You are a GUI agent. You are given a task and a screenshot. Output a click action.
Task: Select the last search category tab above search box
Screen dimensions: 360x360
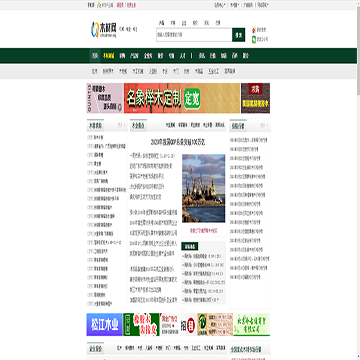(x=218, y=23)
